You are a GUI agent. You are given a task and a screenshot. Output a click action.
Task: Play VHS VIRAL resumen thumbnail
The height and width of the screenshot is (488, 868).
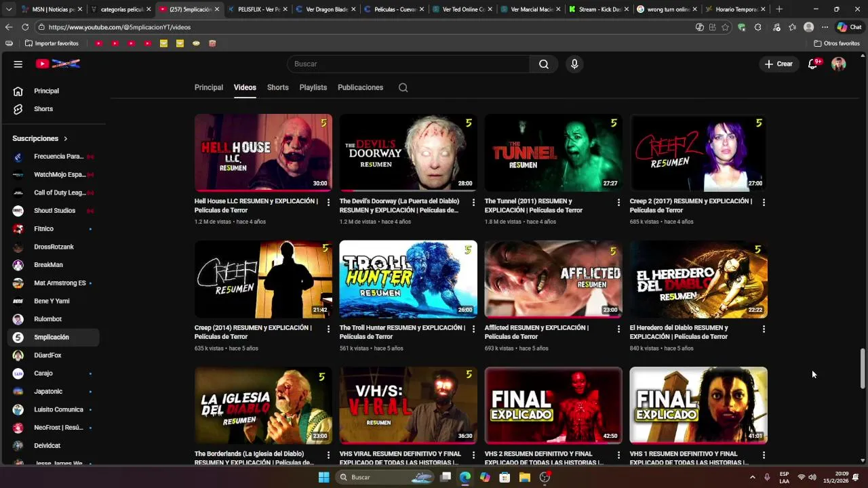pyautogui.click(x=408, y=405)
